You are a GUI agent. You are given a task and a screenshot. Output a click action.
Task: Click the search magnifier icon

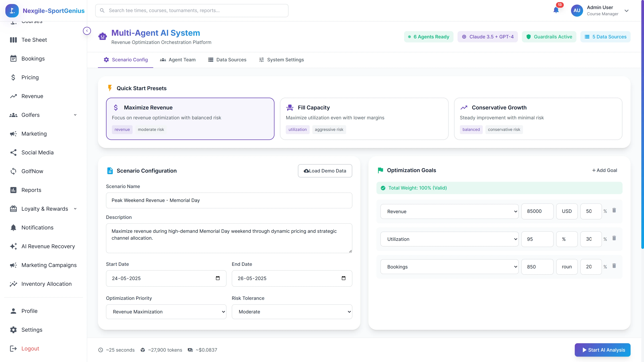coord(102,10)
